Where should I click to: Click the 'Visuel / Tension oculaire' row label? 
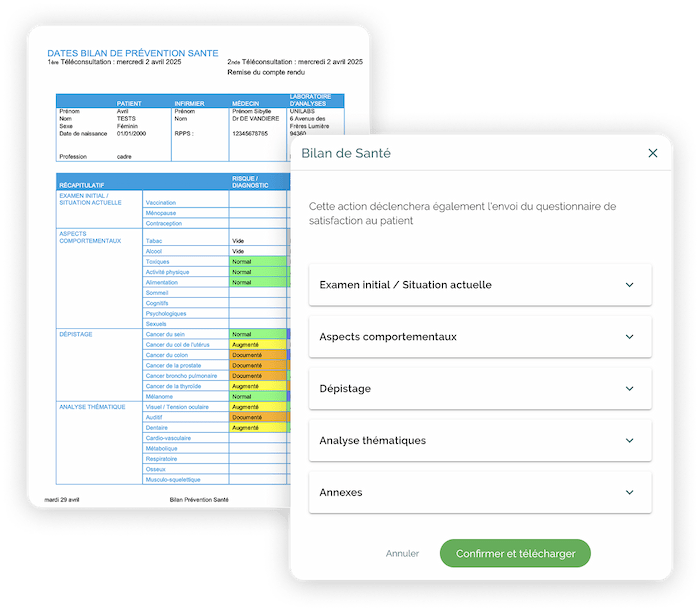click(177, 407)
